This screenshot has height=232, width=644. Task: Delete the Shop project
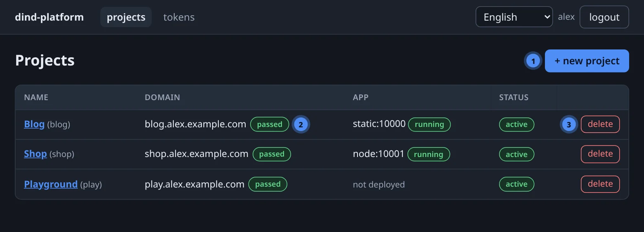tap(600, 154)
